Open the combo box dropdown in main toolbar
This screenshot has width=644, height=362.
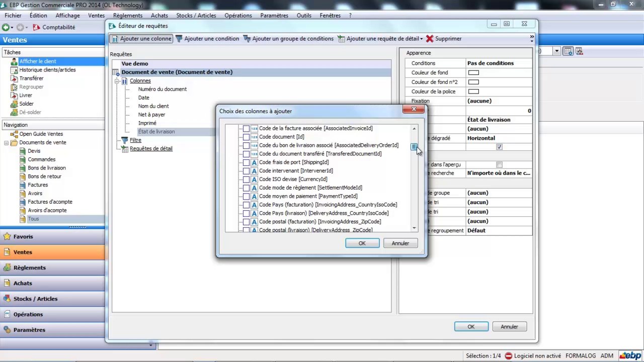pos(557,51)
